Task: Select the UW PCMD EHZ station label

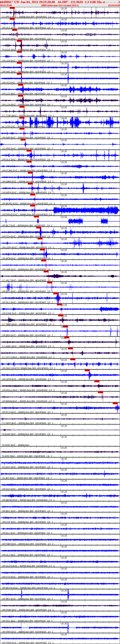Action: click(x=10, y=171)
